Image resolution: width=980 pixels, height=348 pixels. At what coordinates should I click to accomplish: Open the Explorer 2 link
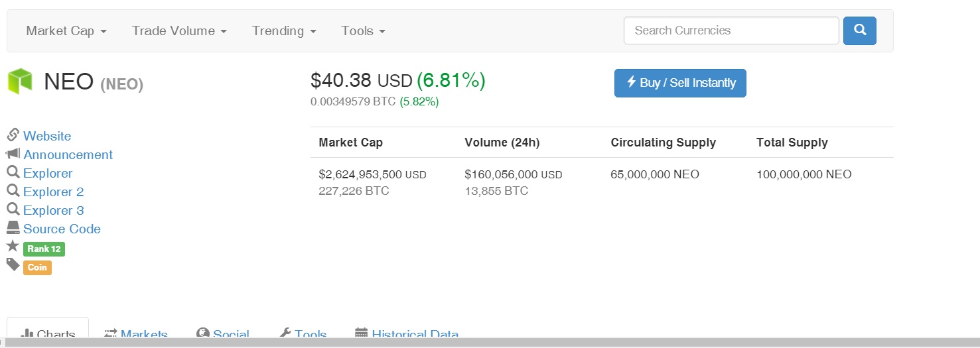pos(53,192)
